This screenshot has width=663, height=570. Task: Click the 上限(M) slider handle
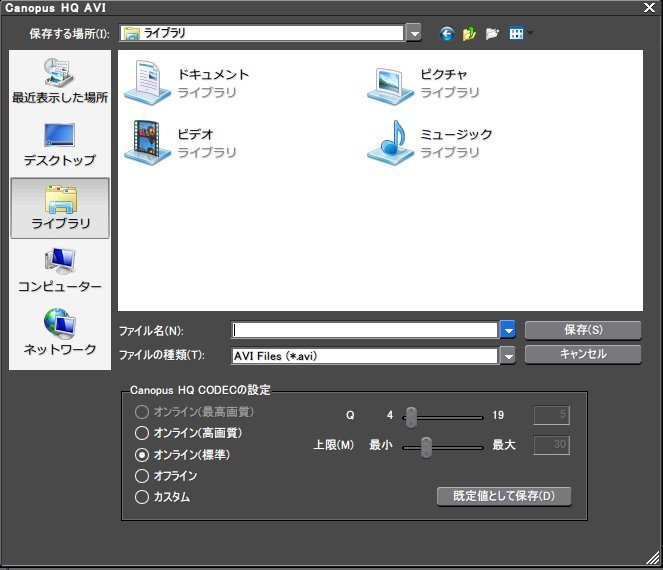[x=426, y=447]
